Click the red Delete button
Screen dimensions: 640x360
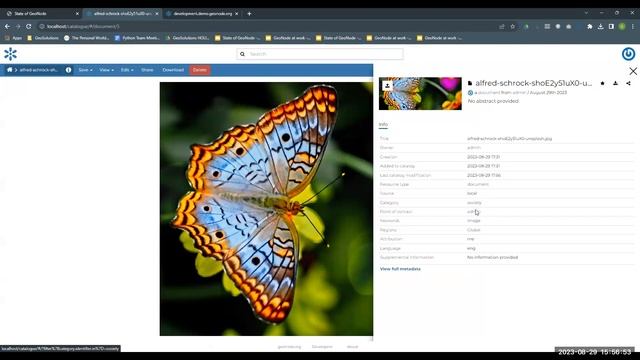[200, 70]
